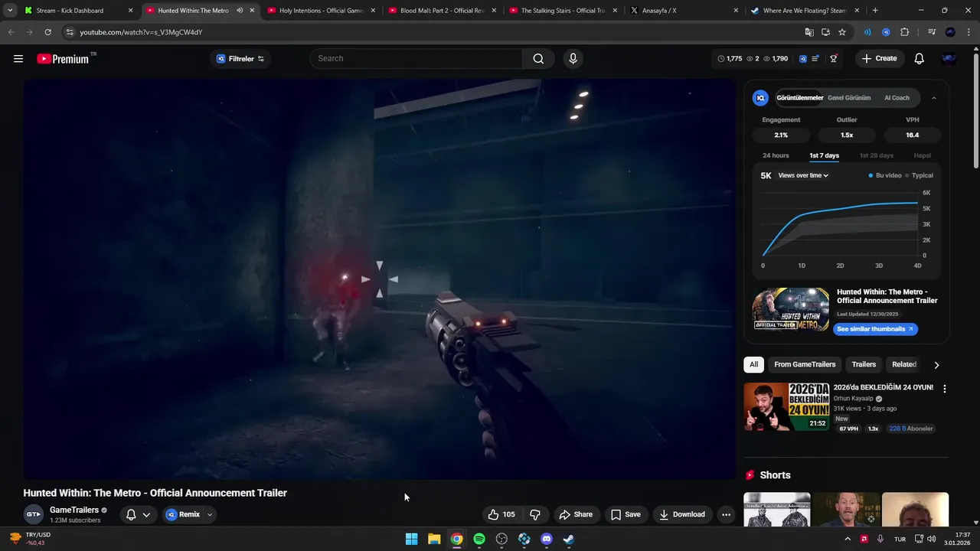Toggle the Bu video legend series
Screen dimensions: 980x551
[x=885, y=175]
